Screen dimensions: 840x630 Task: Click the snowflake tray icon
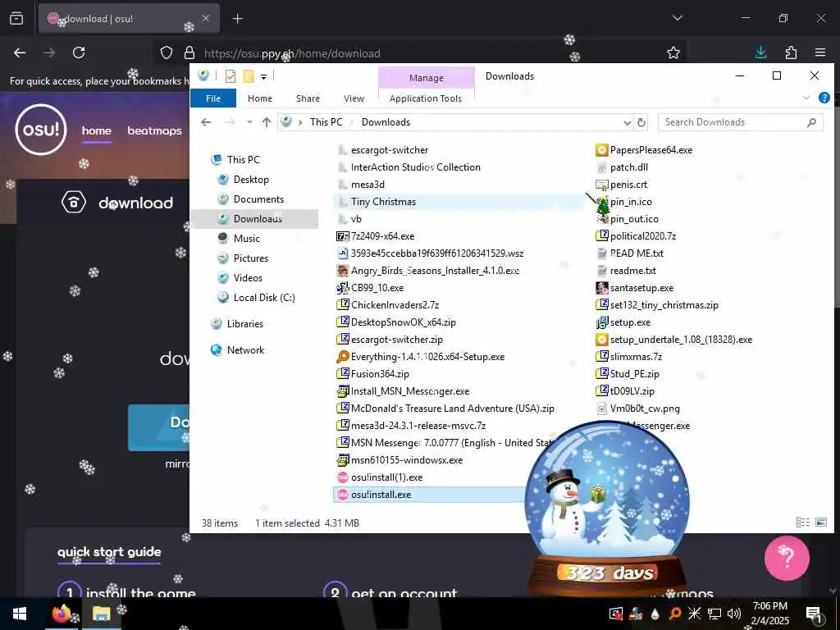[x=694, y=614]
